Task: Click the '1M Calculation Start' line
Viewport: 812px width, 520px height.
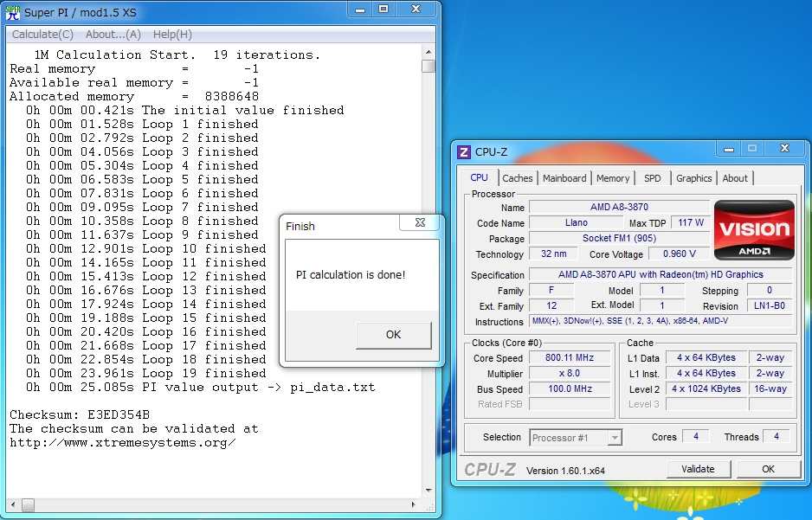Action: [x=177, y=55]
